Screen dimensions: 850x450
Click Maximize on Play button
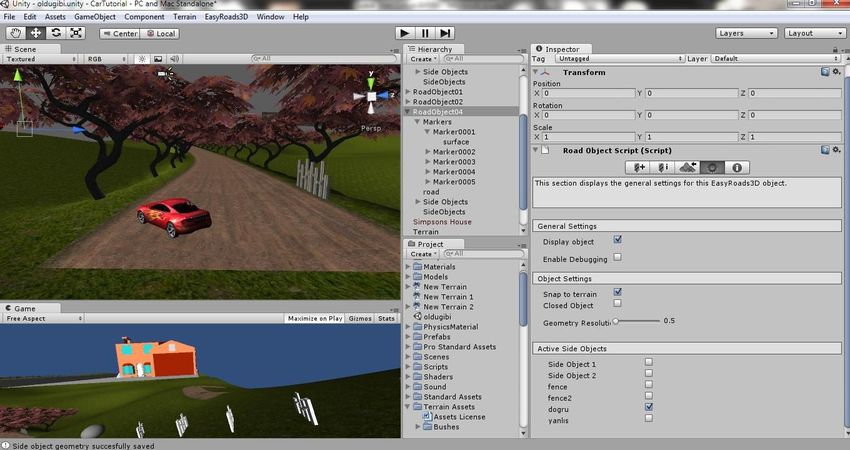click(x=314, y=319)
